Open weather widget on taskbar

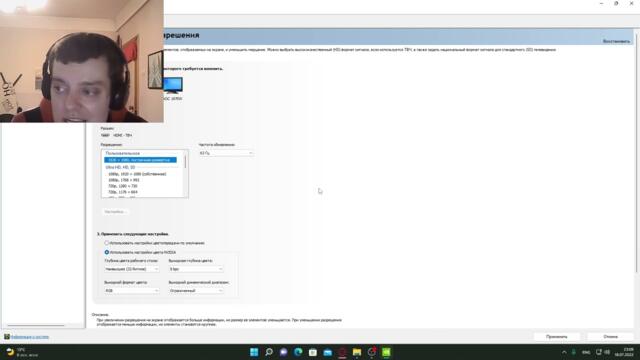(x=20, y=352)
